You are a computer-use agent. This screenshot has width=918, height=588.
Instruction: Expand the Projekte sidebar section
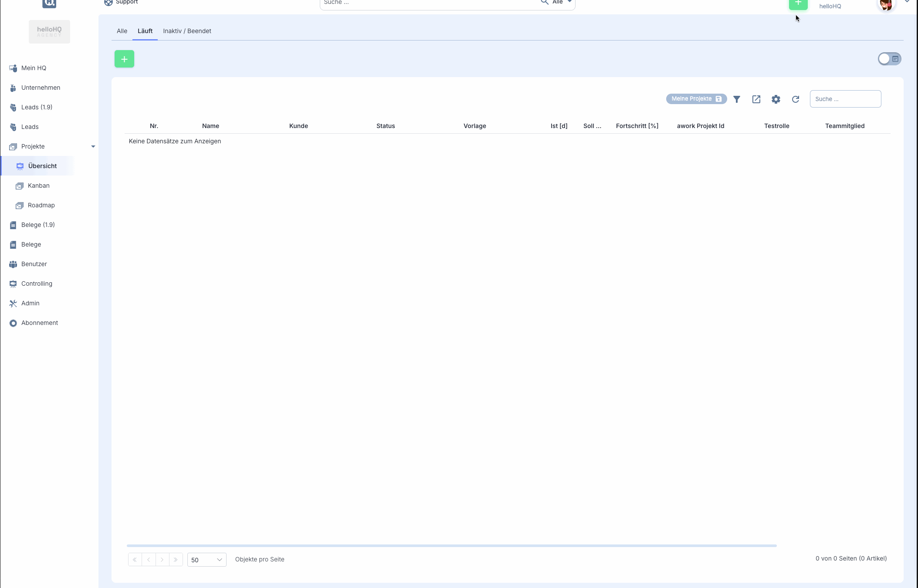point(92,146)
